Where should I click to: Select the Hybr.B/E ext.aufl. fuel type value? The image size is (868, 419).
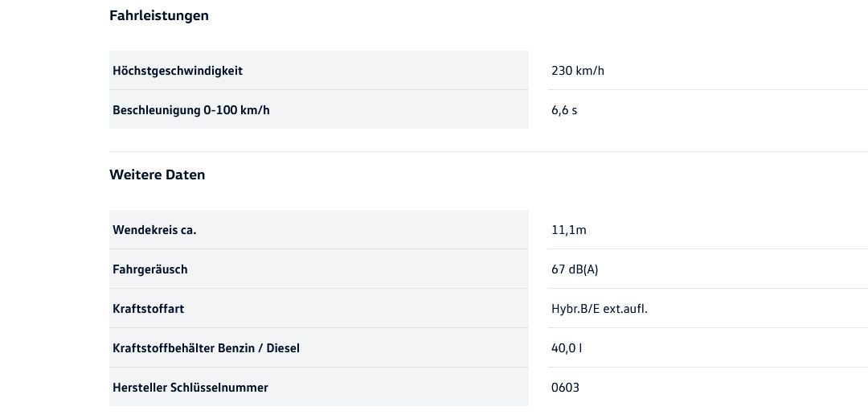tap(599, 309)
